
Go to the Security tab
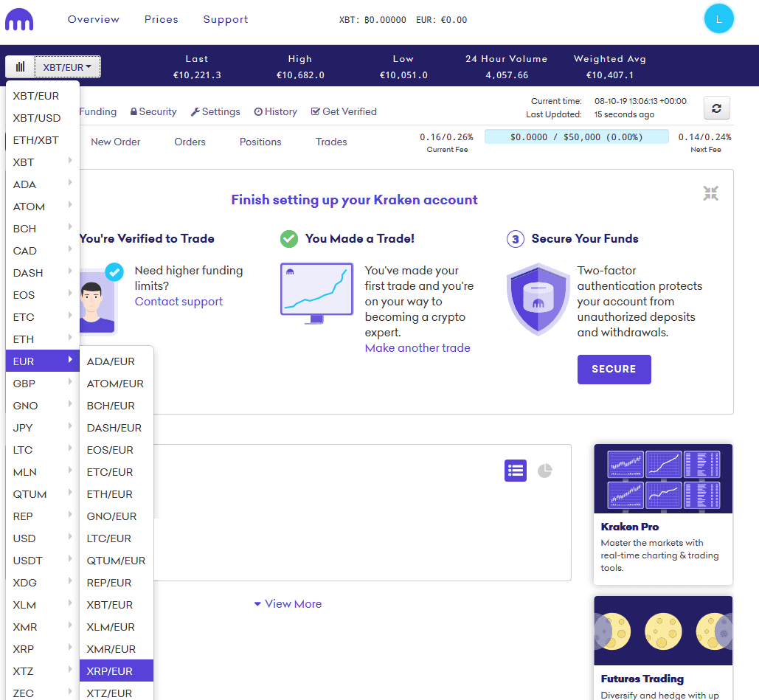pos(153,111)
